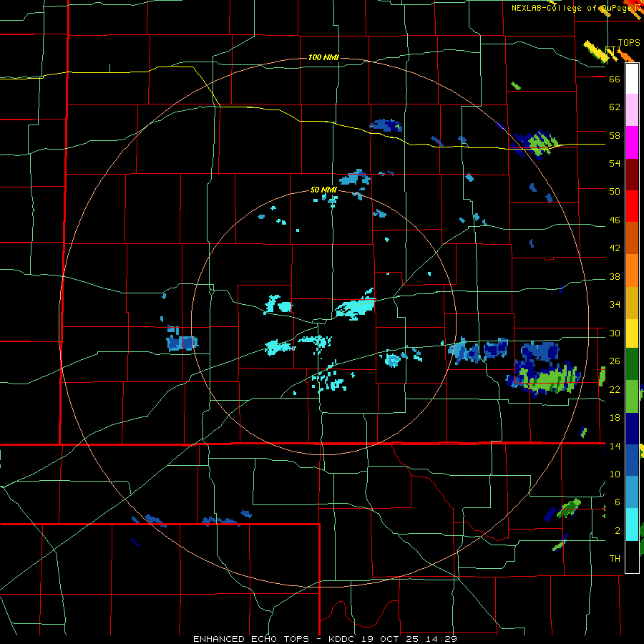Select the '38' legend value
This screenshot has width=644, height=644.
pyautogui.click(x=615, y=276)
